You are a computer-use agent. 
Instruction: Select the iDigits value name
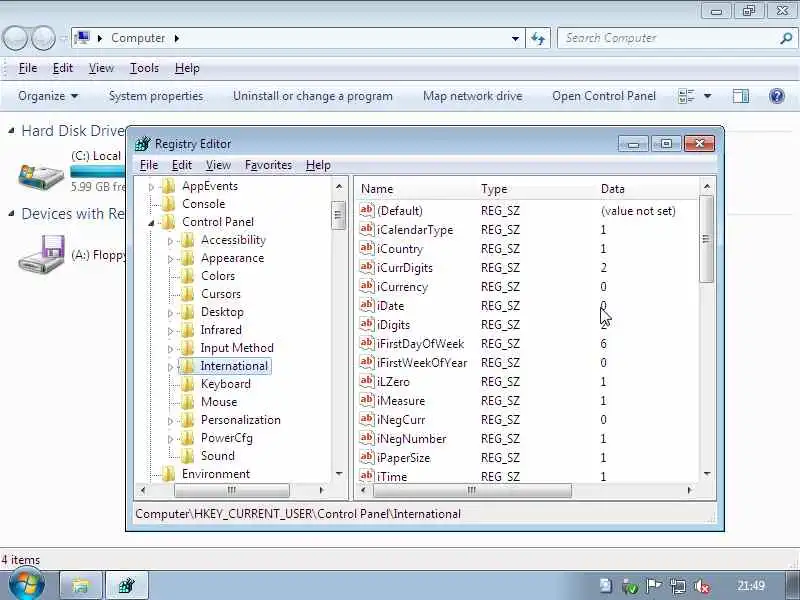(x=393, y=325)
